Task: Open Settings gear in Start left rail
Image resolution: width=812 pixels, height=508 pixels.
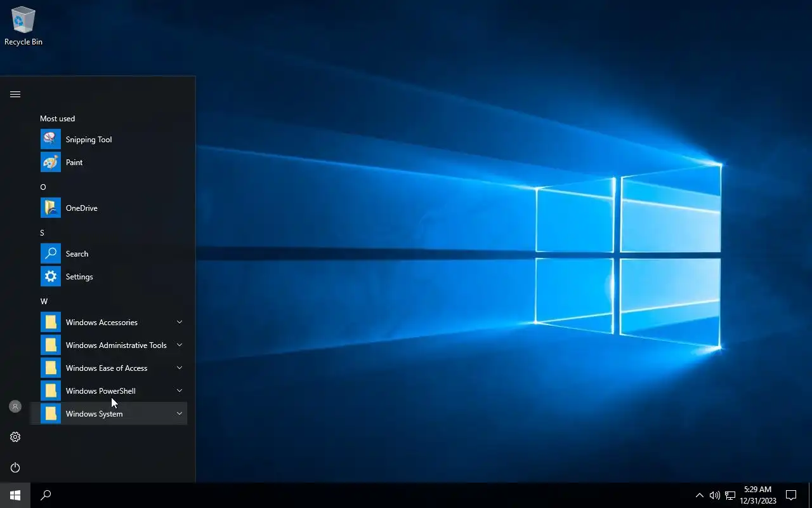Action: [15, 437]
